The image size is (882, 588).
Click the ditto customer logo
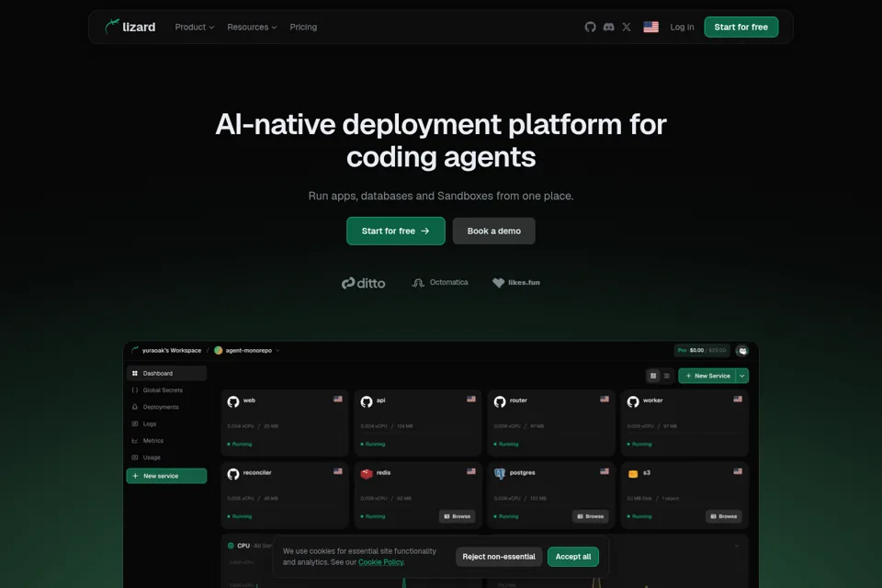364,283
